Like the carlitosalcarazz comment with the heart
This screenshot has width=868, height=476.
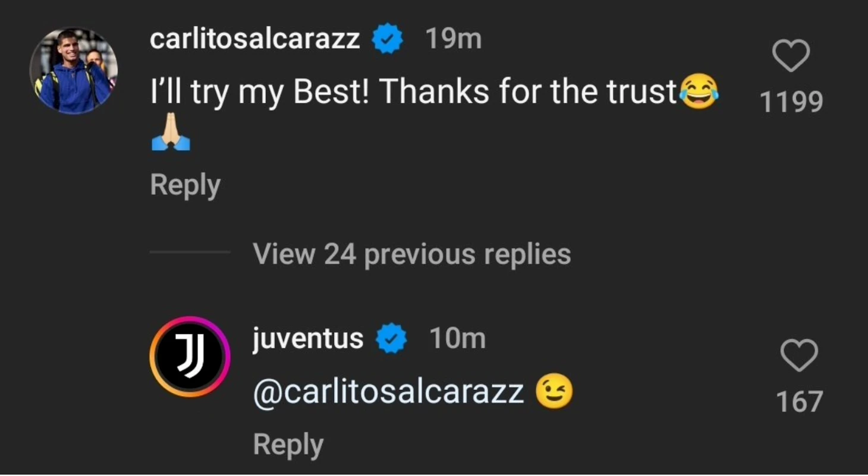click(791, 56)
